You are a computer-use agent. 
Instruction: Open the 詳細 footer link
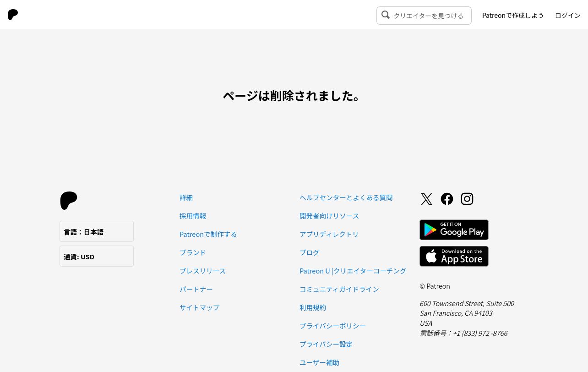(186, 197)
